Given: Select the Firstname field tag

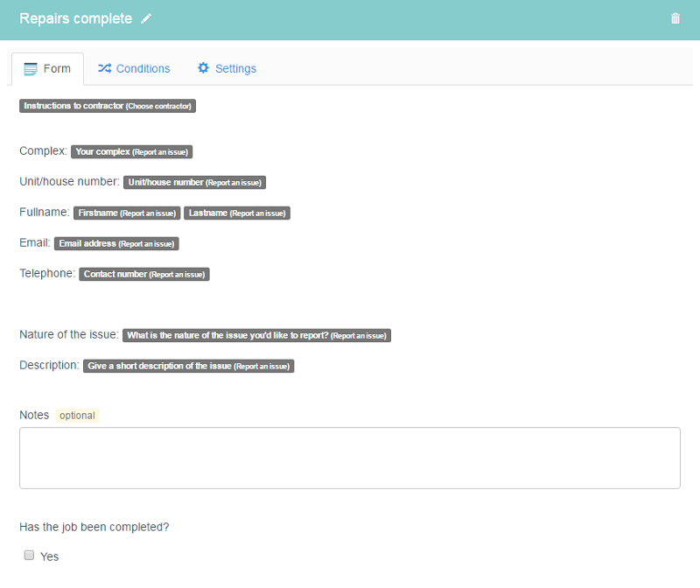Looking at the screenshot, I should [x=127, y=213].
